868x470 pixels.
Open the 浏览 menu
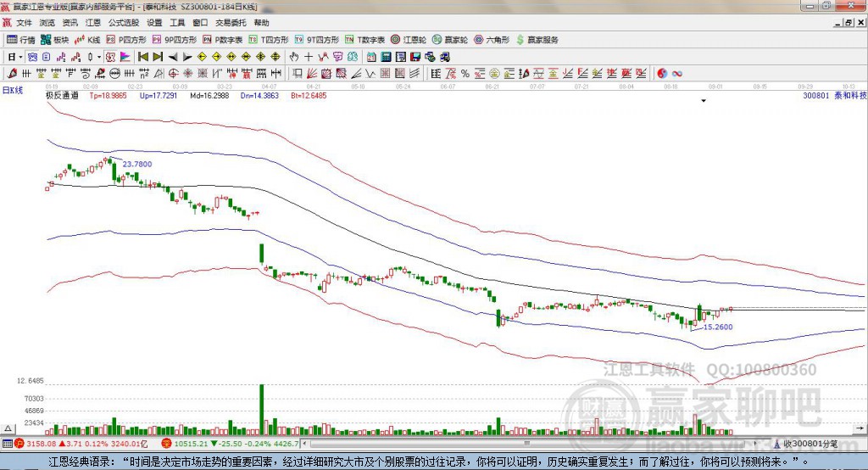pos(47,23)
